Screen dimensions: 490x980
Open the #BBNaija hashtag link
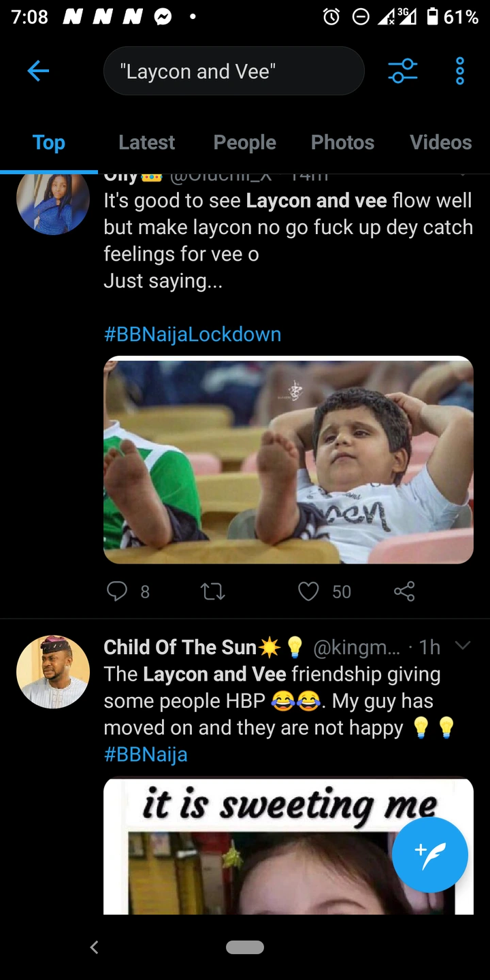click(146, 754)
